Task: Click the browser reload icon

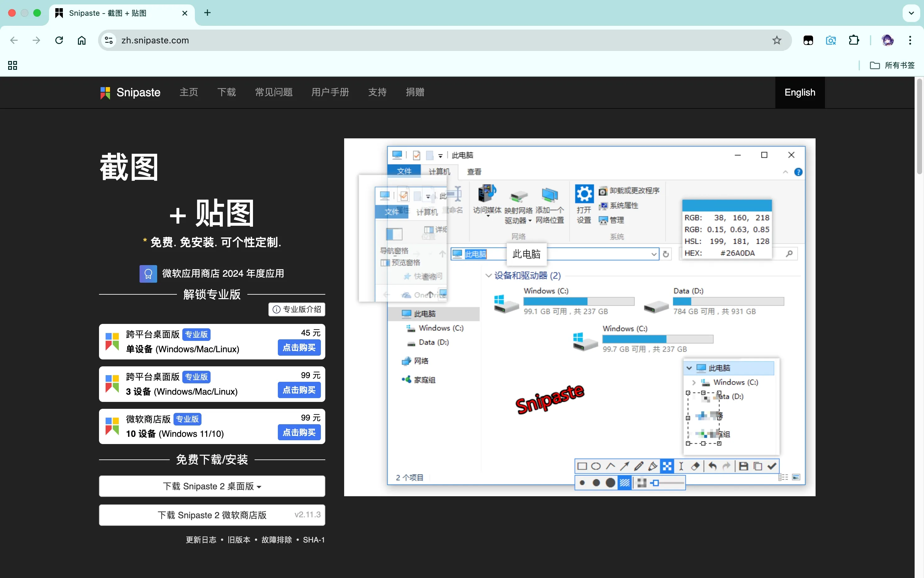Action: tap(59, 40)
